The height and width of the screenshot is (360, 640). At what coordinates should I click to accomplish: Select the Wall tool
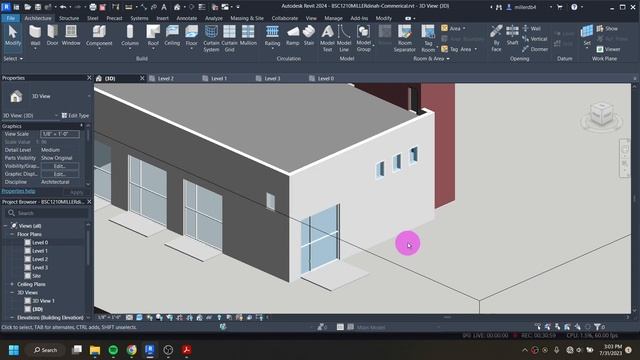click(35, 36)
